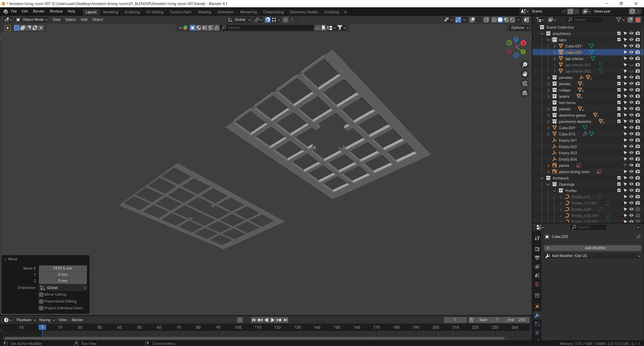
Task: Toggle visibility eye for laje inferior.001
Action: tap(631, 65)
